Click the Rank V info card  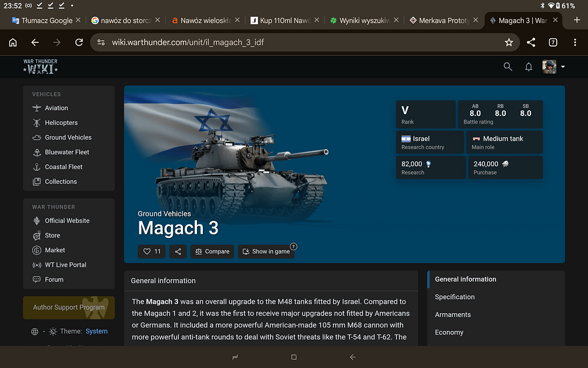426,114
